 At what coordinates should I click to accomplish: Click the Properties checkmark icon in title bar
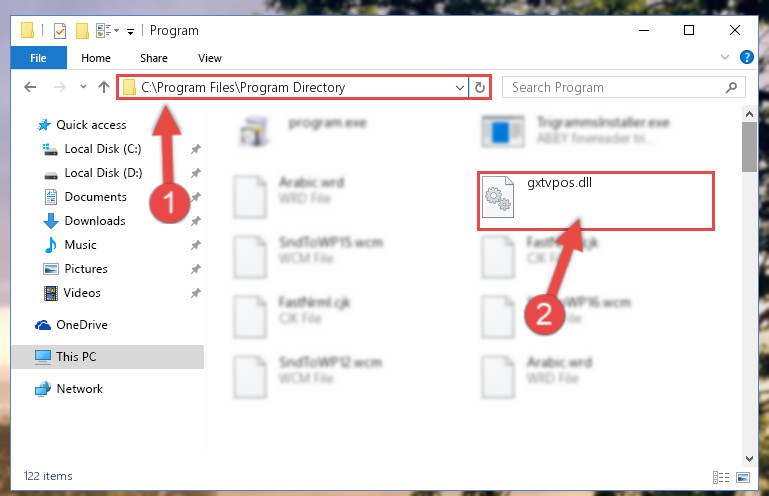[x=60, y=31]
